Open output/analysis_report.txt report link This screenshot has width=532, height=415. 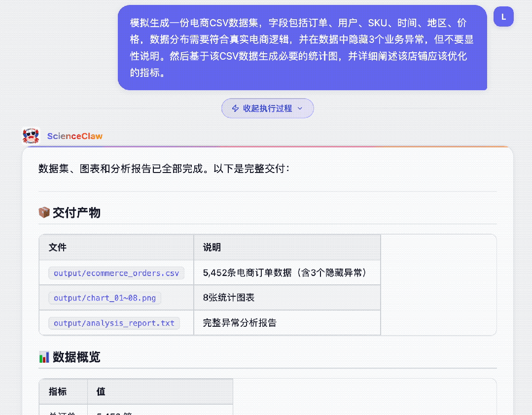pyautogui.click(x=114, y=323)
